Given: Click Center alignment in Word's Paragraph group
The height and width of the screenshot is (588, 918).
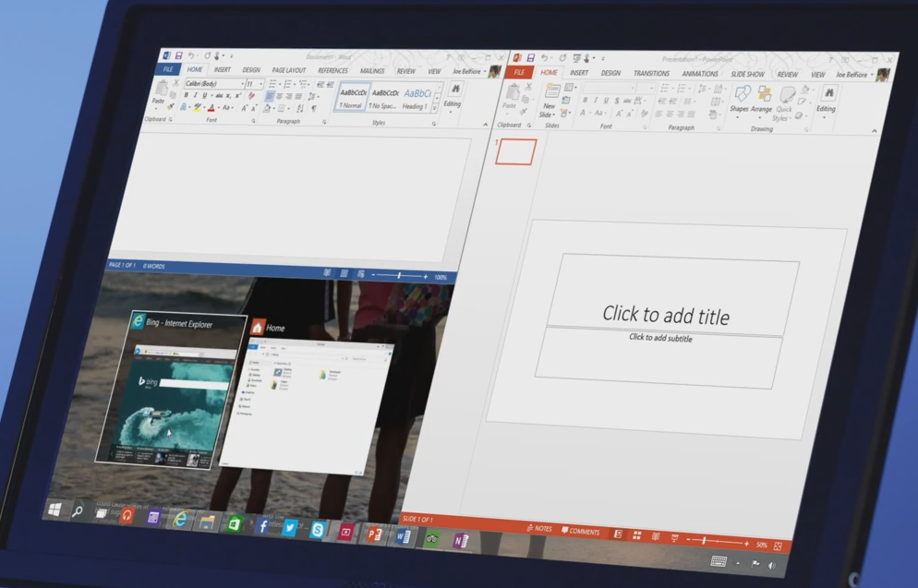Looking at the screenshot, I should click(279, 96).
